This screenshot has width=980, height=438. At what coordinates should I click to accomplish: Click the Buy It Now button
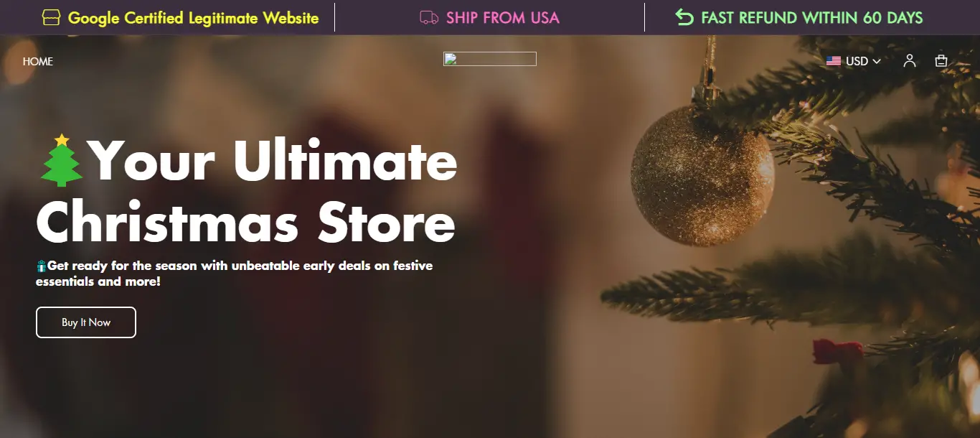coord(86,322)
